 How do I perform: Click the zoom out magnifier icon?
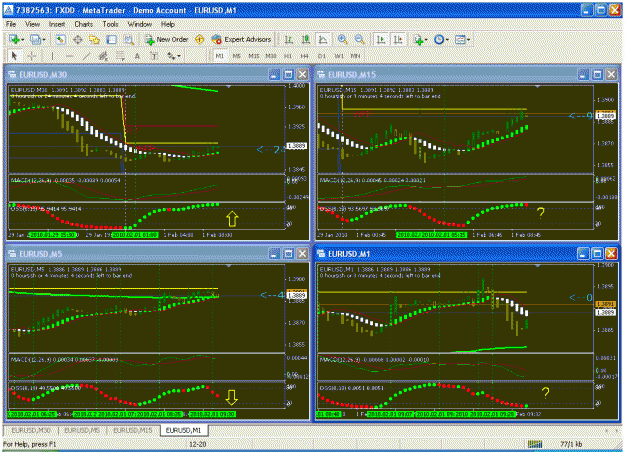click(x=360, y=39)
